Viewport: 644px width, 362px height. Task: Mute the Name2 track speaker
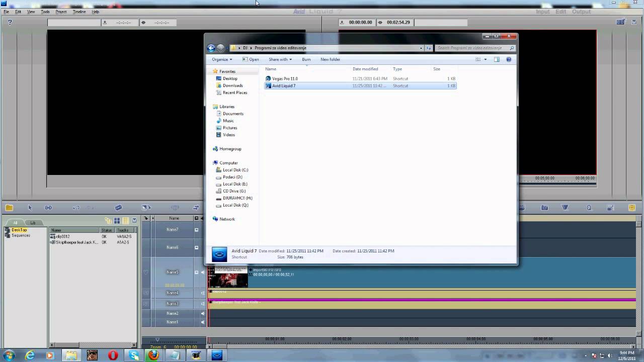(x=203, y=314)
